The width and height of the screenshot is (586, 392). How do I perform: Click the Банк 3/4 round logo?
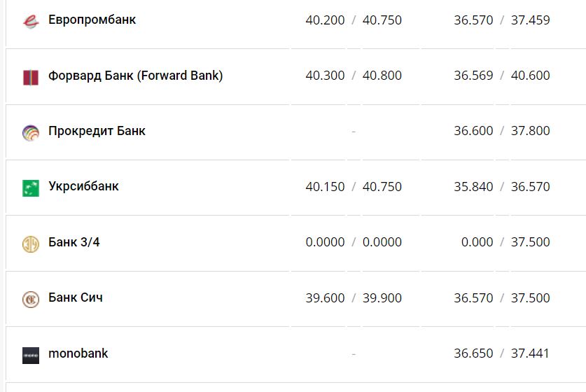click(30, 244)
